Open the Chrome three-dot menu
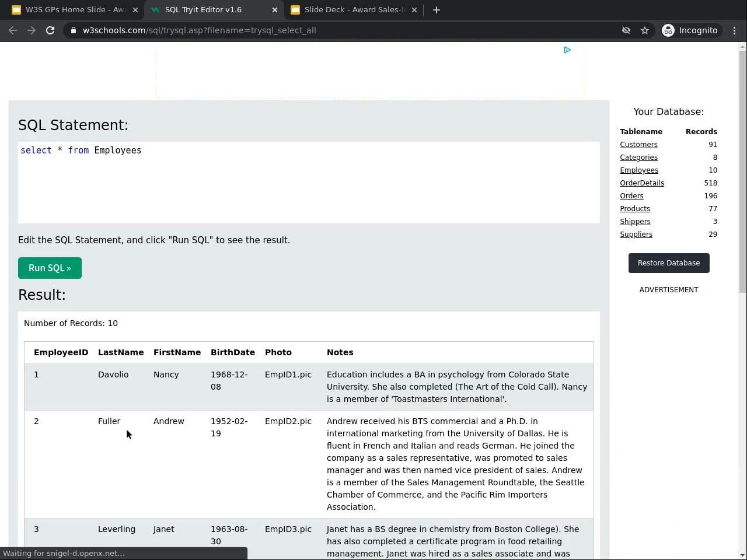 (735, 30)
